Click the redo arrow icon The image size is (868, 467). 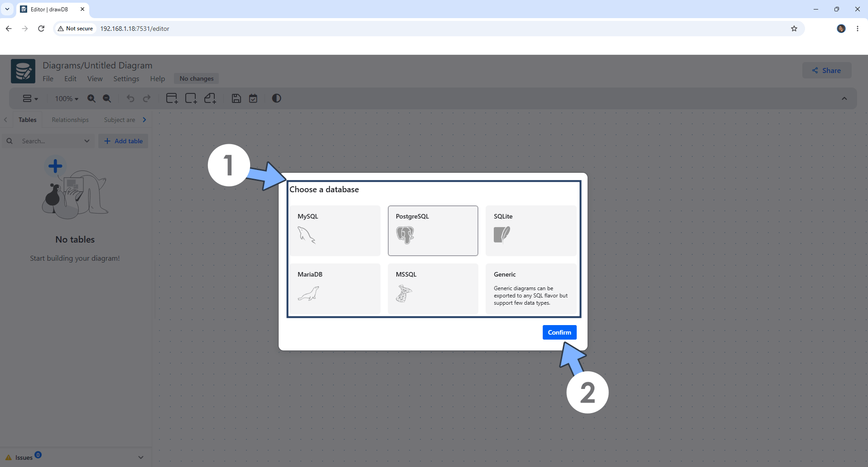147,98
